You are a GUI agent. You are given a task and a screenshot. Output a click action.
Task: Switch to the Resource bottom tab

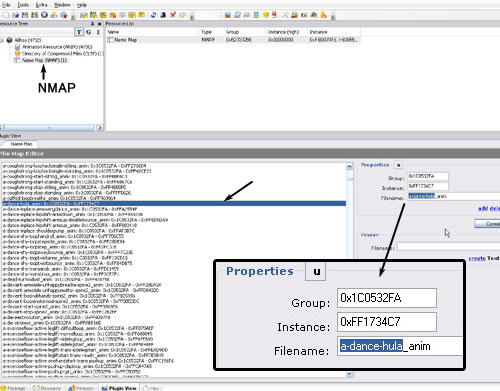point(47,388)
